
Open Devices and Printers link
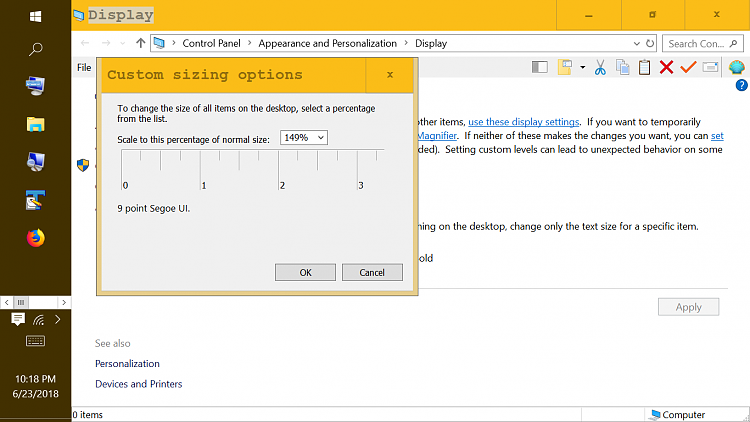(139, 384)
